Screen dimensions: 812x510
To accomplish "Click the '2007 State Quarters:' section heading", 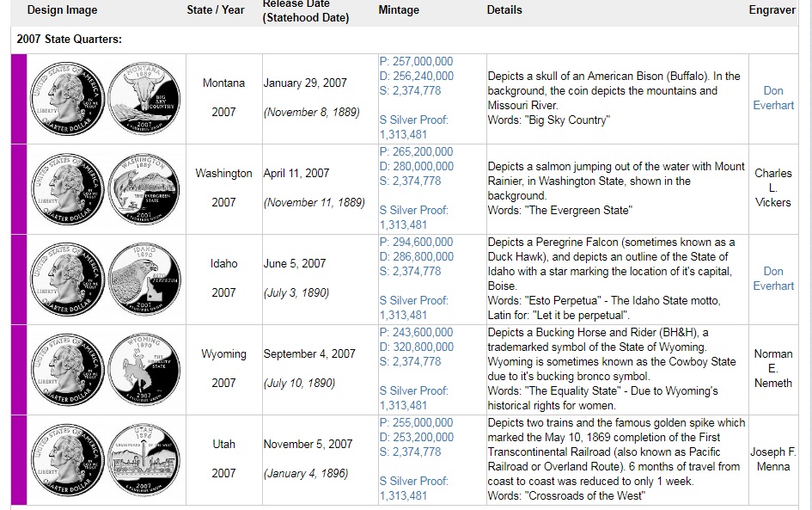I will [70, 40].
